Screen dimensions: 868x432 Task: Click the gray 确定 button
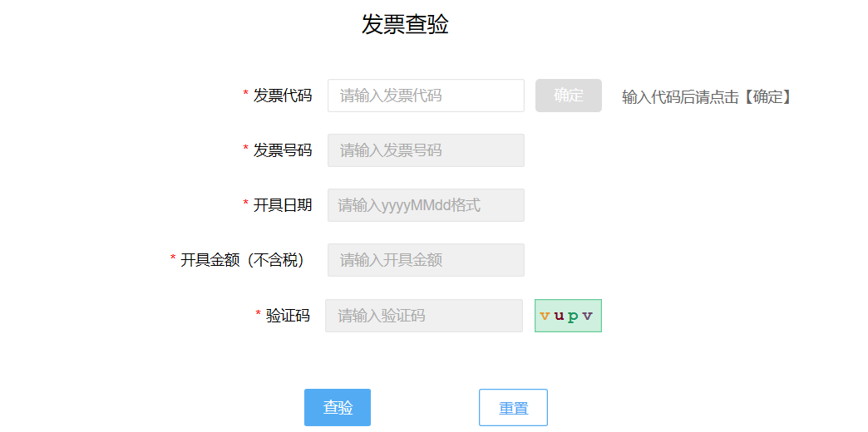click(x=569, y=96)
